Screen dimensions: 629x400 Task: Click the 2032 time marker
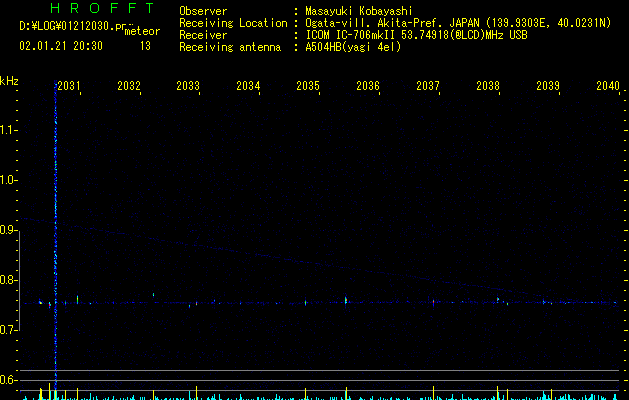pos(129,86)
